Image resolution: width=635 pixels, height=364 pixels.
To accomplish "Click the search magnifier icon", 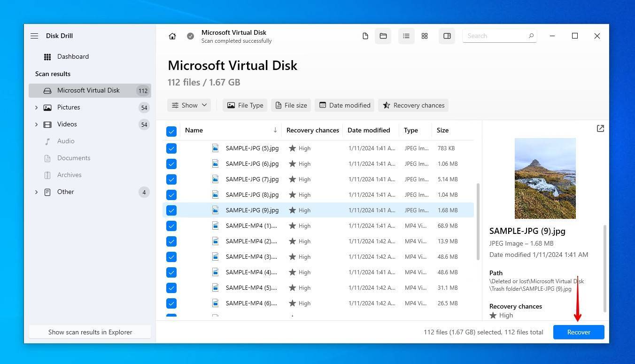I will (531, 36).
